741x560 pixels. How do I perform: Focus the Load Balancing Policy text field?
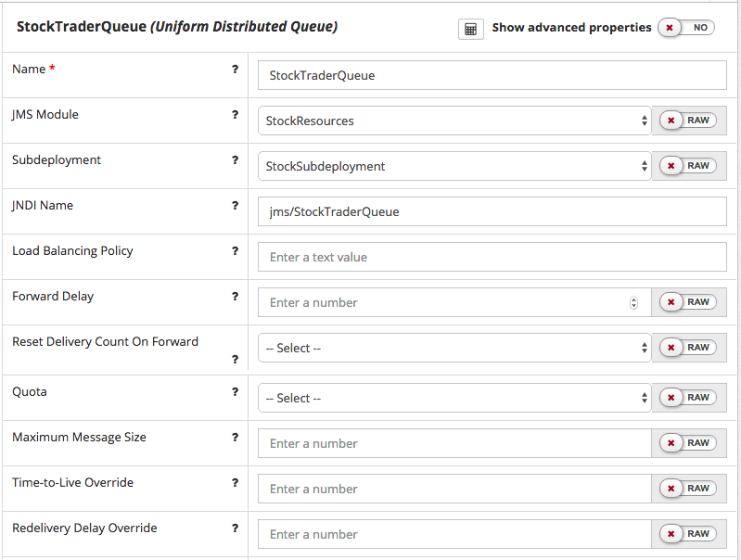(492, 257)
